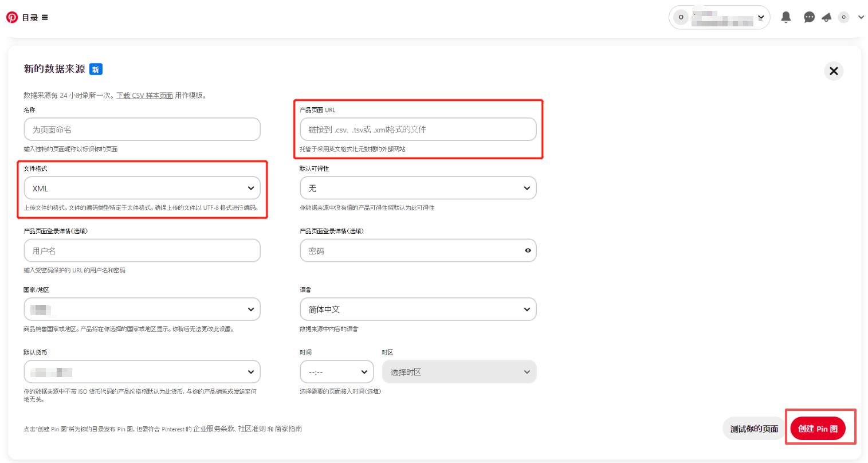Image resolution: width=868 pixels, height=463 pixels.
Task: Click the profile avatar in top right
Action: [843, 17]
